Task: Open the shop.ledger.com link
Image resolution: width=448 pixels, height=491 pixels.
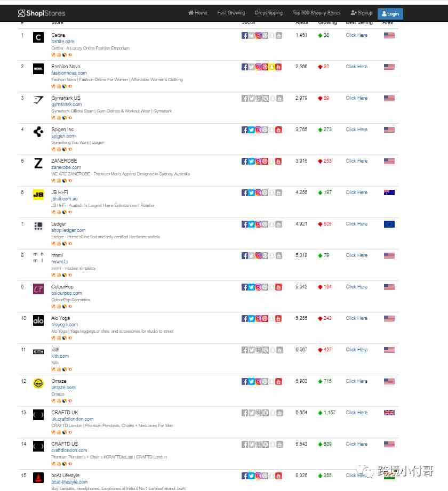Action: [x=68, y=230]
